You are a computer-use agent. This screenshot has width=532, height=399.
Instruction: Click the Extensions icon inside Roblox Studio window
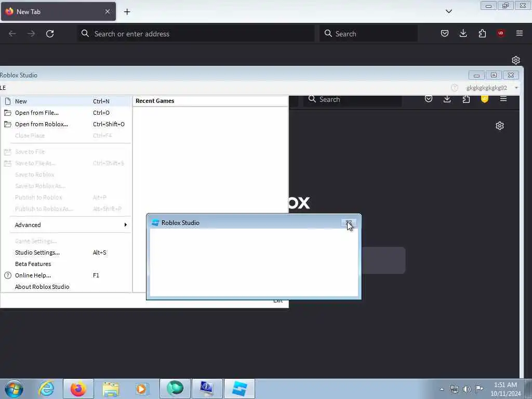[466, 99]
